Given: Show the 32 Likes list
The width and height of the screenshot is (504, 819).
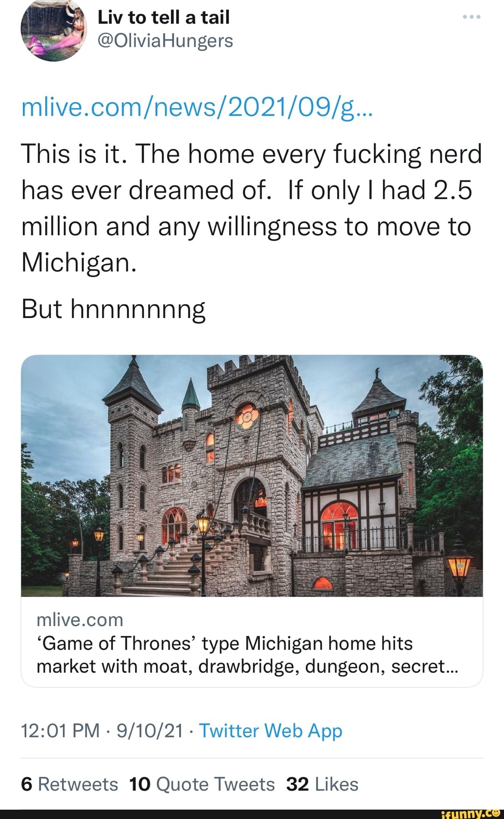Looking at the screenshot, I should (x=322, y=784).
